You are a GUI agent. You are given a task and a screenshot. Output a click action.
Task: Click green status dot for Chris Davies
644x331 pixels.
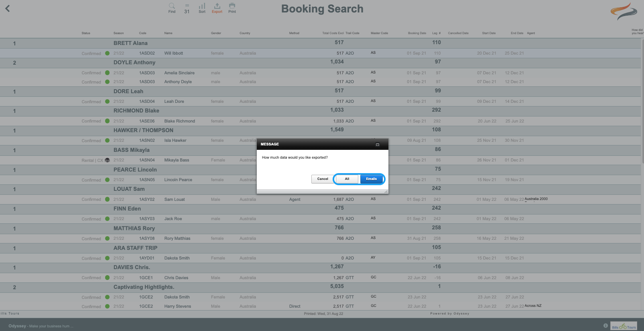pyautogui.click(x=107, y=278)
